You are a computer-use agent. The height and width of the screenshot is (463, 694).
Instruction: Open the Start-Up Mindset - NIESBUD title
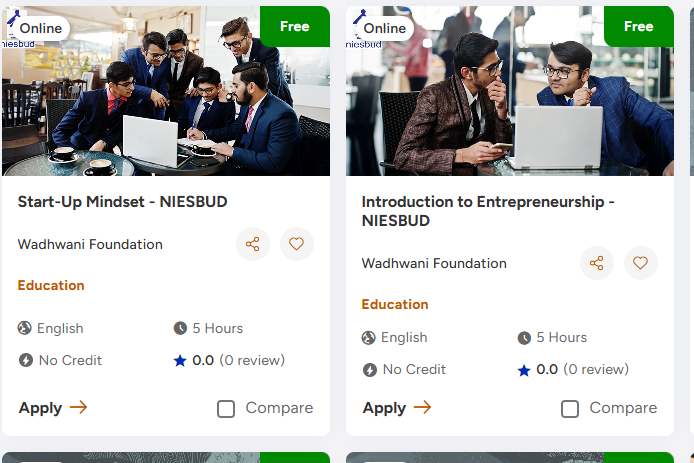pyautogui.click(x=122, y=202)
